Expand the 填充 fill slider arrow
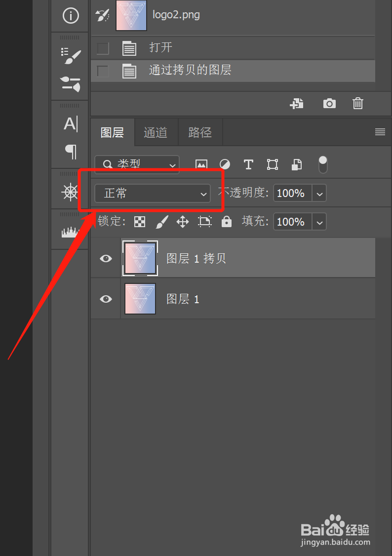The width and height of the screenshot is (392, 556). (x=319, y=222)
